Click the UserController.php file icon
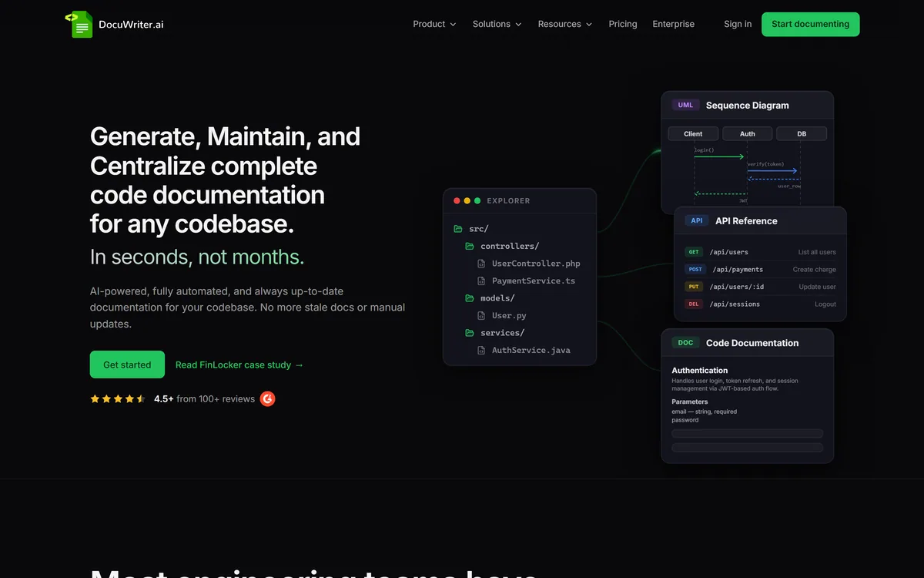 pos(481,264)
